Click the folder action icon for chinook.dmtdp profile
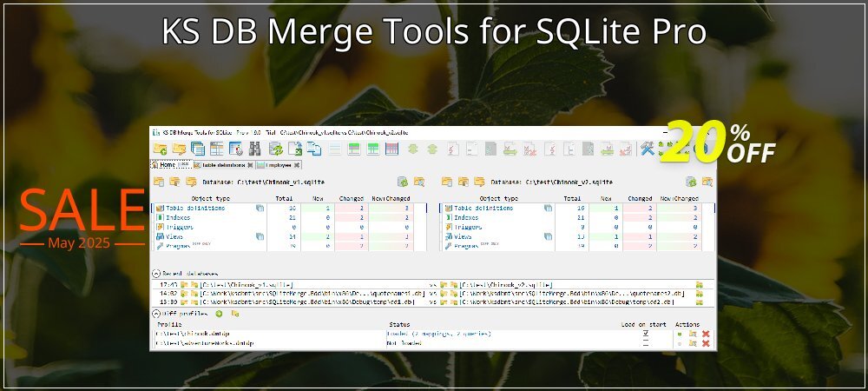 coord(693,334)
